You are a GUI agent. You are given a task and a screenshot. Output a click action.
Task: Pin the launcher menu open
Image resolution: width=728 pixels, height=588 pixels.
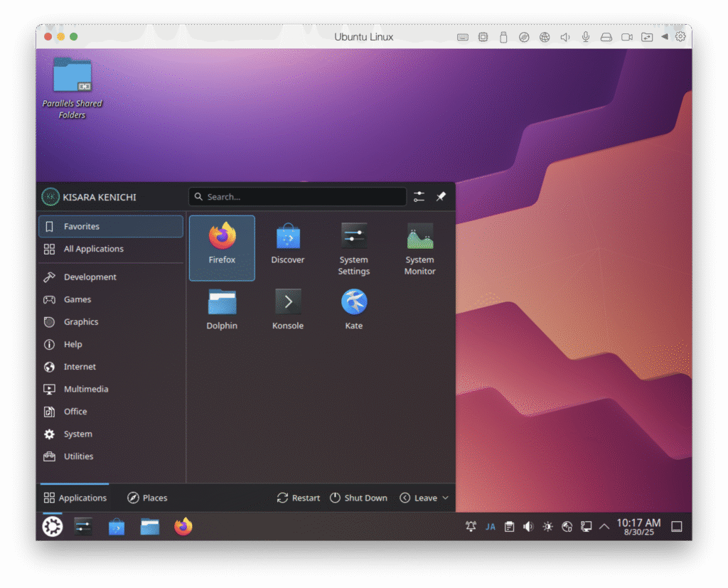point(441,197)
